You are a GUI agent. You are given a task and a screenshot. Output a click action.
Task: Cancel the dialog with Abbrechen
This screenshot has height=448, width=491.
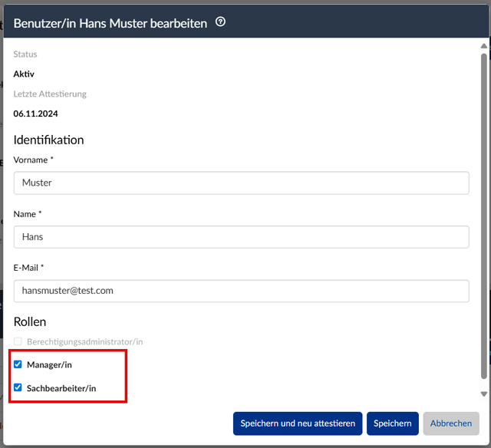pos(450,423)
